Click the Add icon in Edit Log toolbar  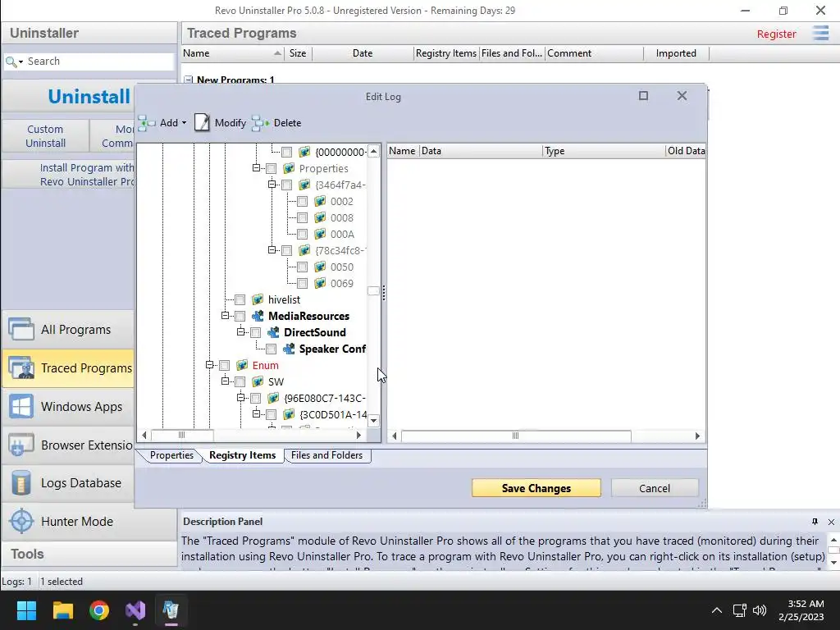click(146, 123)
